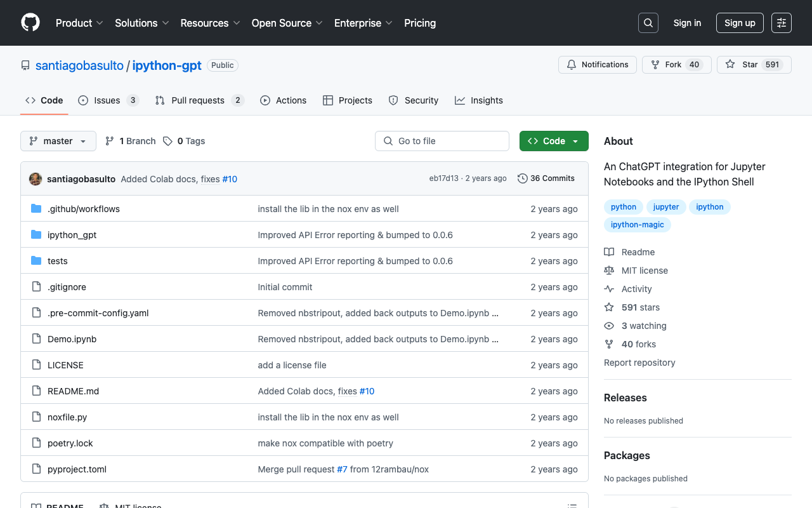Switch to the Projects tab

click(x=348, y=100)
